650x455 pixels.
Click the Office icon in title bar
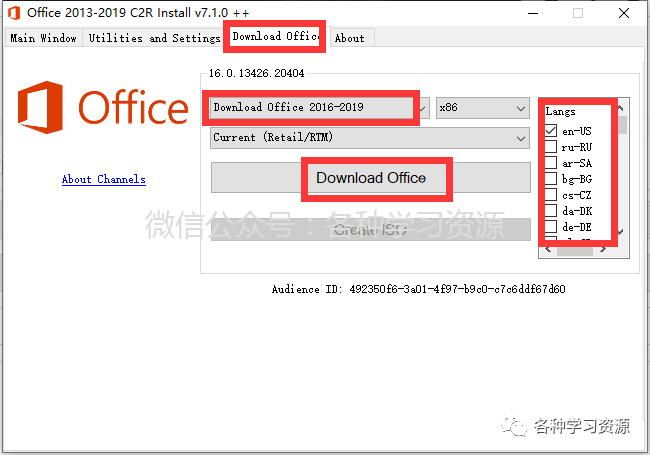point(14,13)
